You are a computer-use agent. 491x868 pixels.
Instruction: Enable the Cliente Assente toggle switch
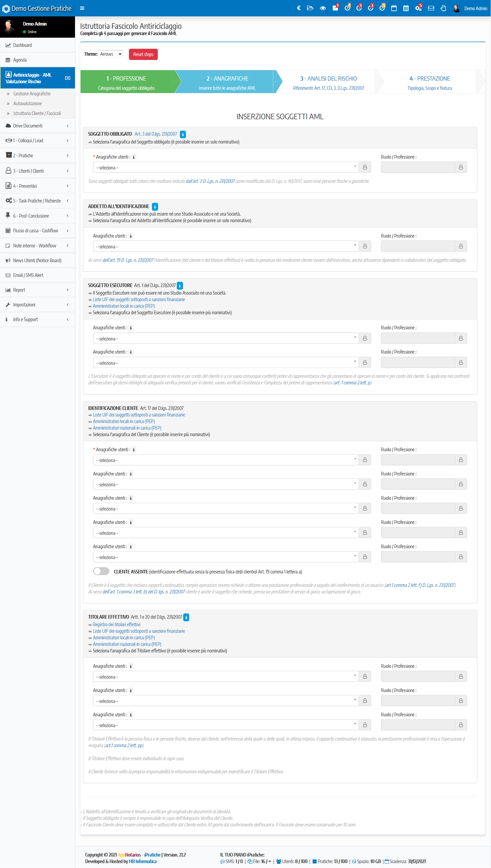tap(101, 571)
